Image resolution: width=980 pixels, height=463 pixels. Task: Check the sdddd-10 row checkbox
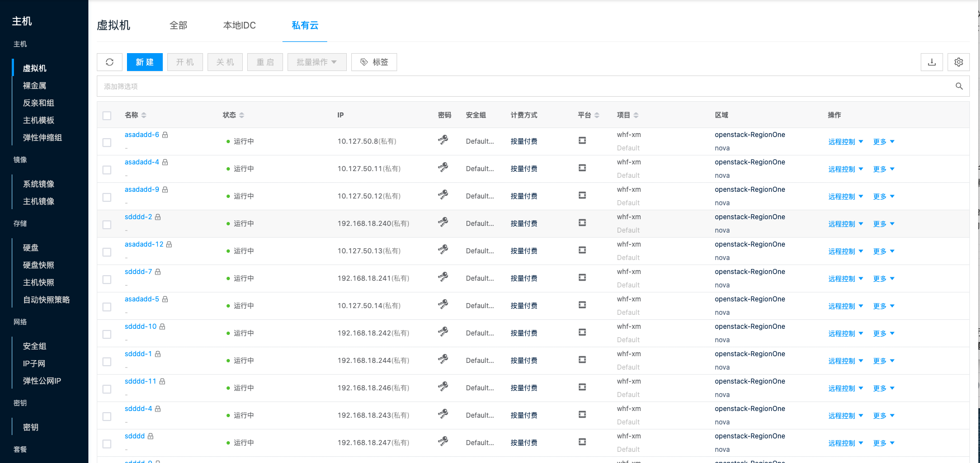[x=107, y=334]
